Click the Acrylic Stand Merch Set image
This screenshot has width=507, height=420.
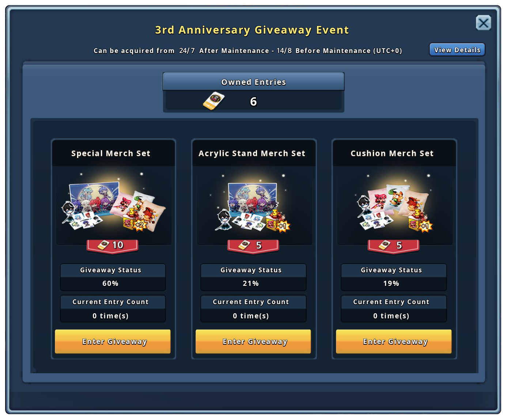coord(254,206)
